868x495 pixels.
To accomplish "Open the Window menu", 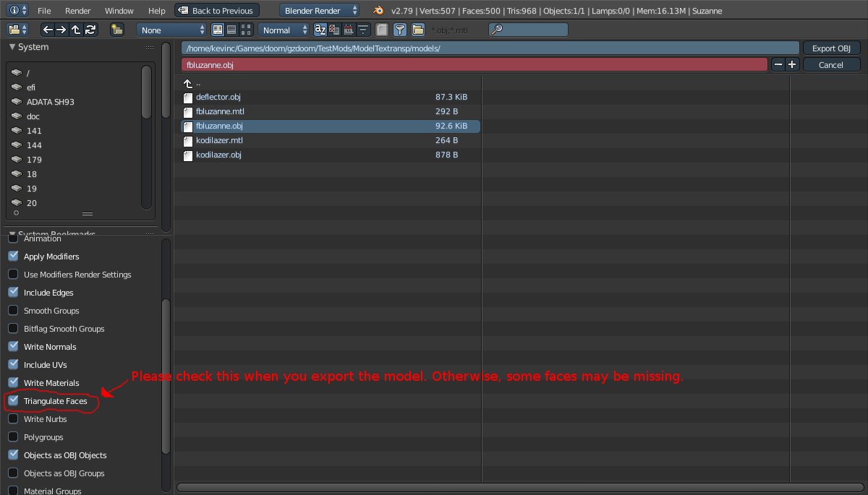I will 119,11.
